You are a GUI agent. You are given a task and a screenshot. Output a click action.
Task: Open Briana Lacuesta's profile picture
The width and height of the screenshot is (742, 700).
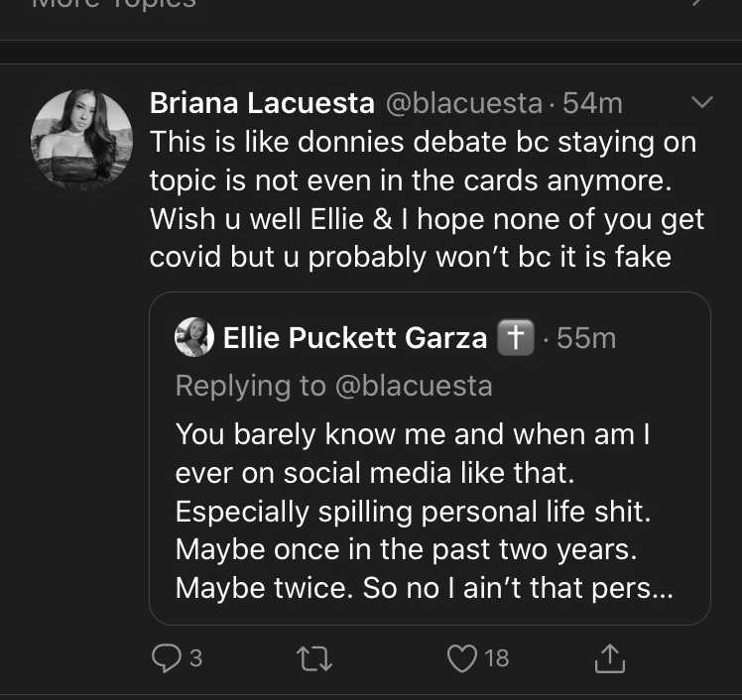82,140
